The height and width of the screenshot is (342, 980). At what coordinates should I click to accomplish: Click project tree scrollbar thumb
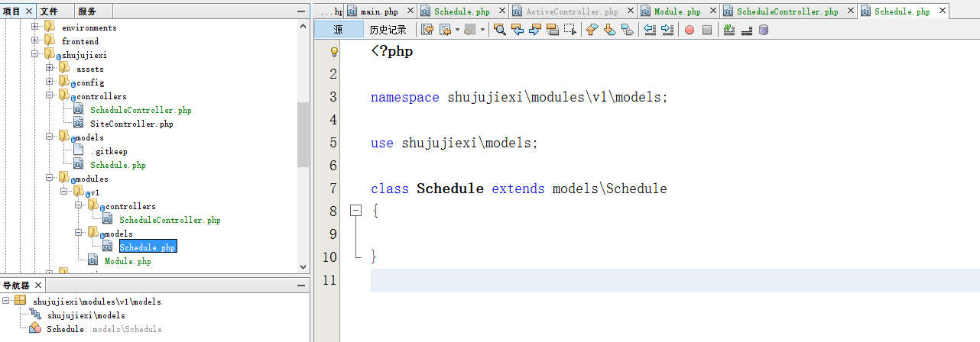(x=303, y=134)
